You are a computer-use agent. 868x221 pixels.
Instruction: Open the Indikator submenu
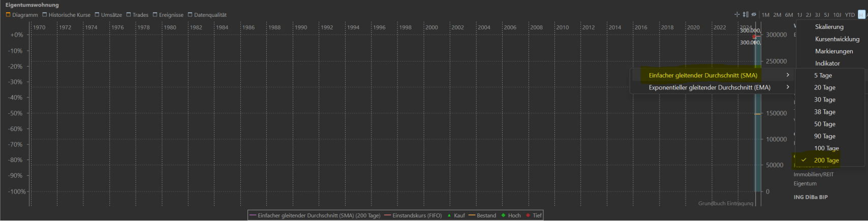coord(827,64)
